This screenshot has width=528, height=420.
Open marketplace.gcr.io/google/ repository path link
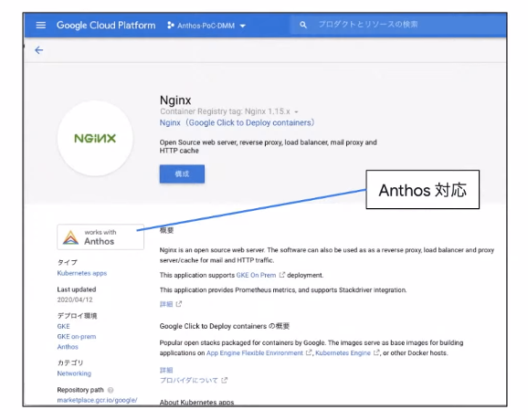[x=97, y=400]
